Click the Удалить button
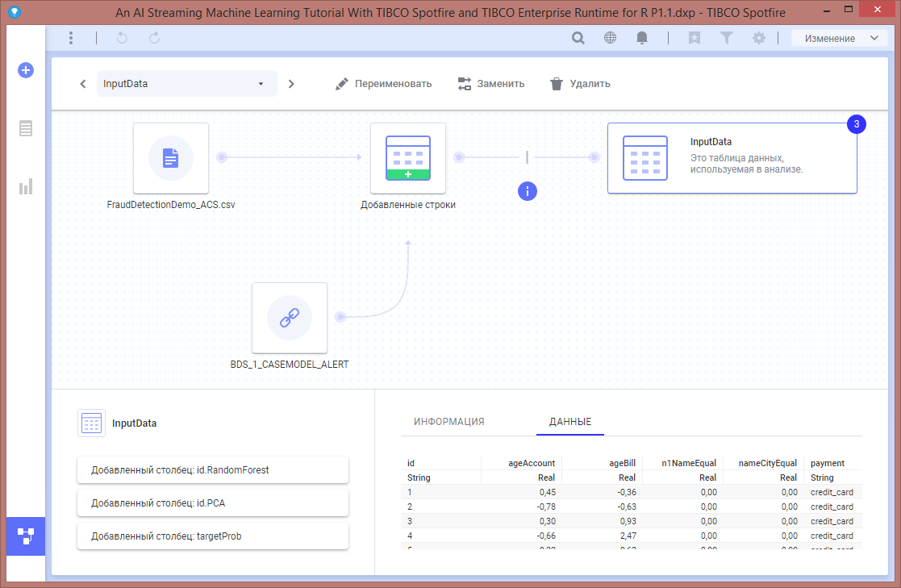Image resolution: width=901 pixels, height=588 pixels. (x=580, y=84)
